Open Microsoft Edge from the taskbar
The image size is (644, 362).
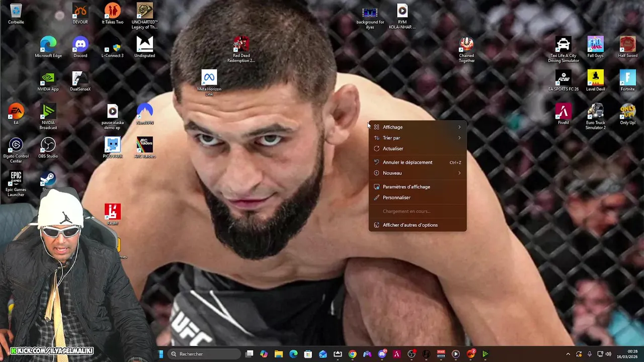[293, 354]
